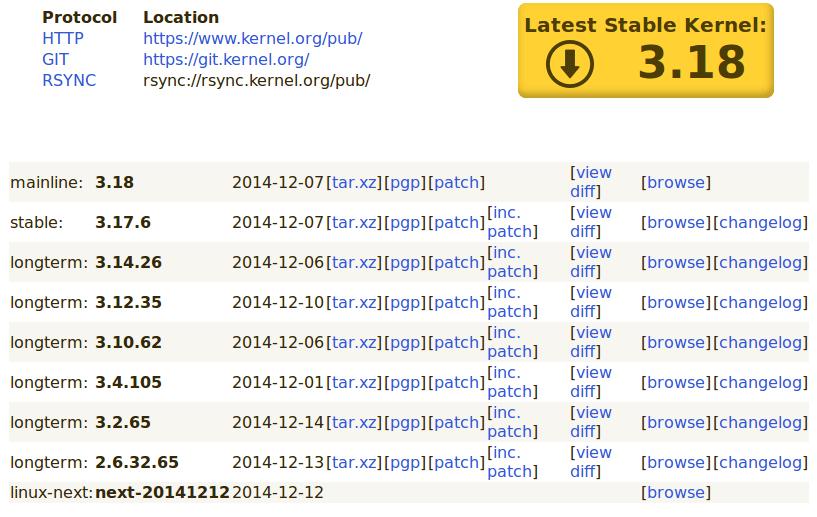Open changelog for longterm 3.4.105
The image size is (817, 517).
(x=761, y=383)
